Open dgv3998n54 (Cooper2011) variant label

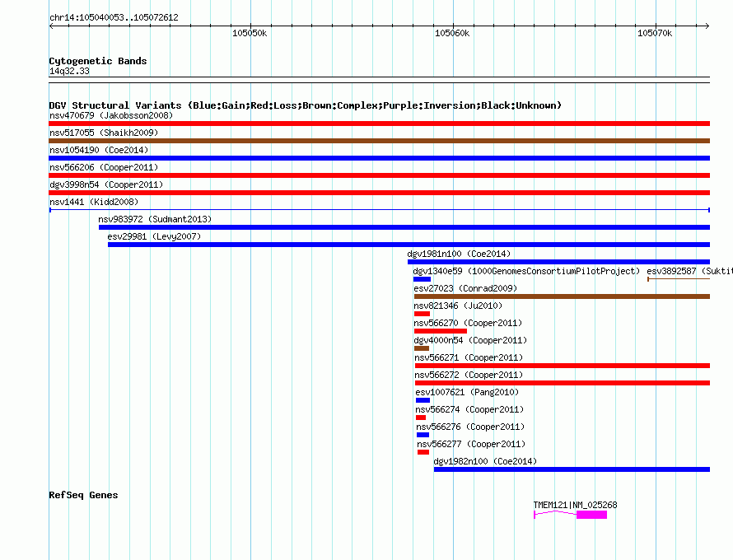coord(106,184)
